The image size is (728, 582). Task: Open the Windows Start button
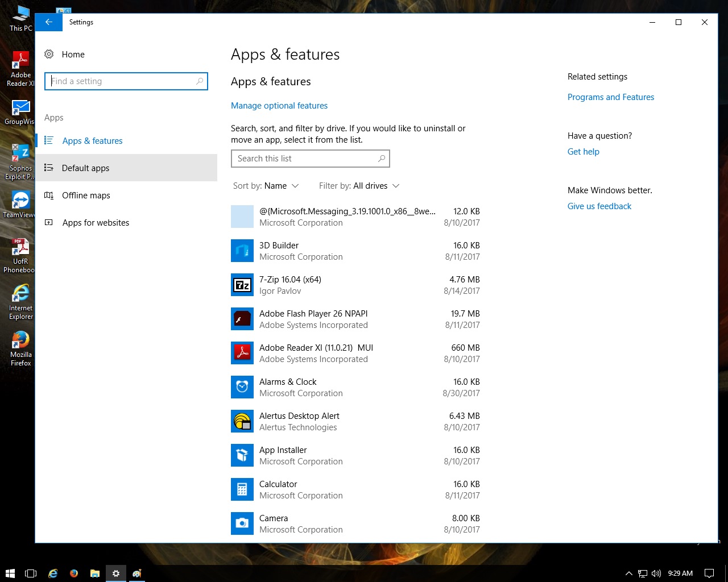click(10, 573)
